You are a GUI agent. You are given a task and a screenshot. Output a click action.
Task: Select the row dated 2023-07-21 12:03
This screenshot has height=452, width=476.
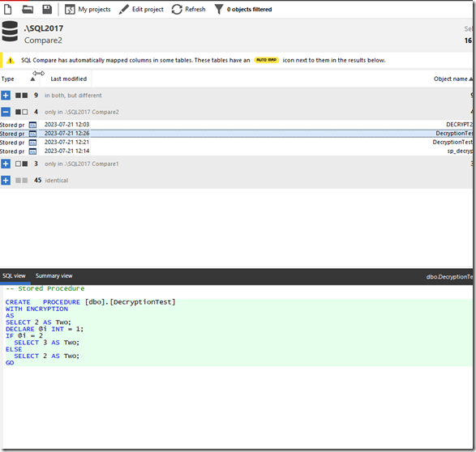pos(236,125)
